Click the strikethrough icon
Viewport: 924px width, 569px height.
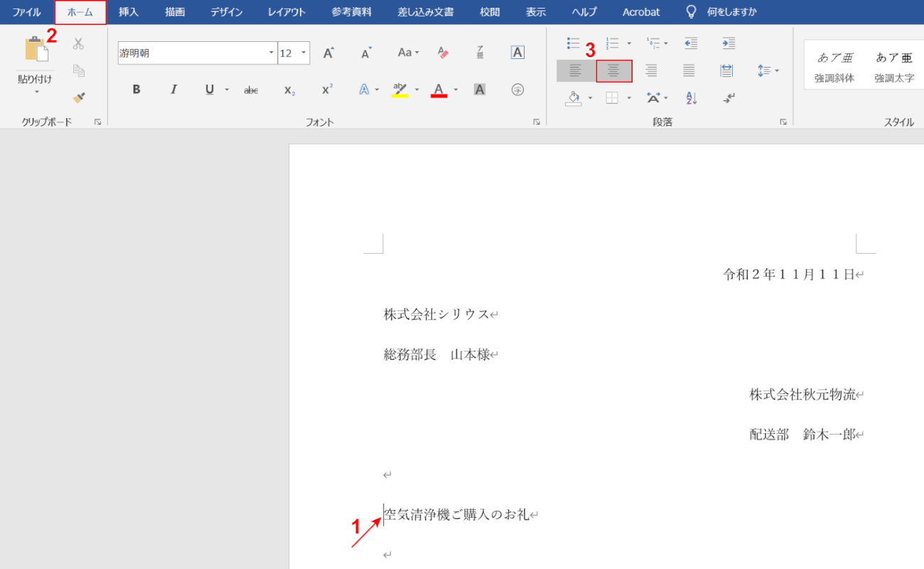pos(250,90)
